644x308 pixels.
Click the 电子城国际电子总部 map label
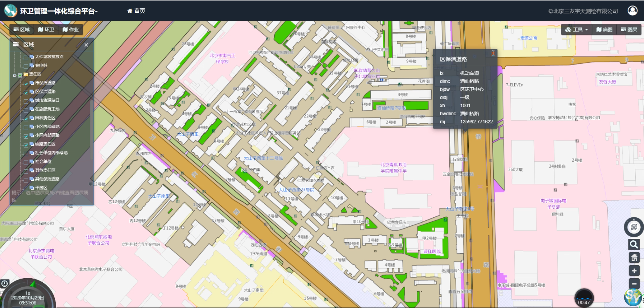pyautogui.click(x=553, y=204)
